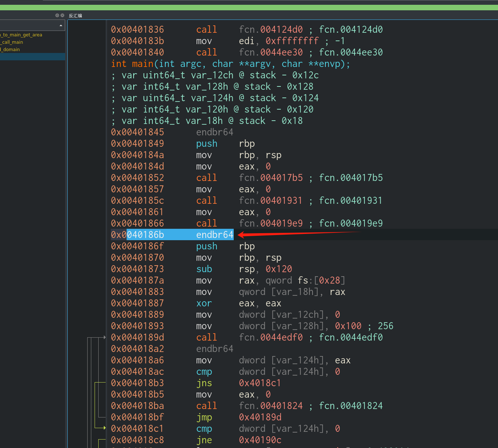Click cmp instruction at 0x004018c1

pos(204,429)
